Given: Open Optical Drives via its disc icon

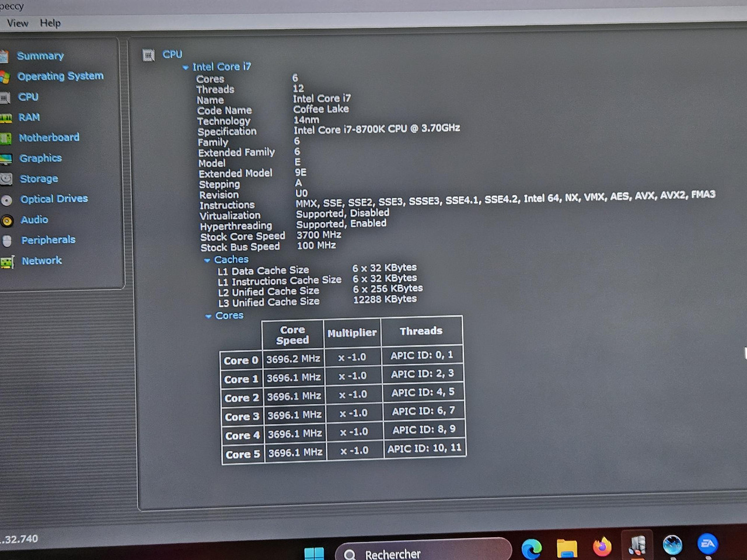Looking at the screenshot, I should [6, 200].
